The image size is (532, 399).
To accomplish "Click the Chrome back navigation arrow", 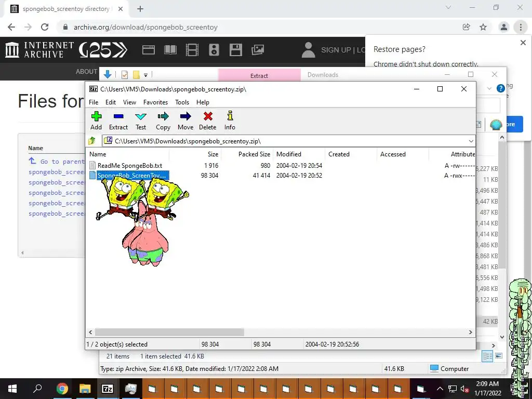I will point(11,27).
